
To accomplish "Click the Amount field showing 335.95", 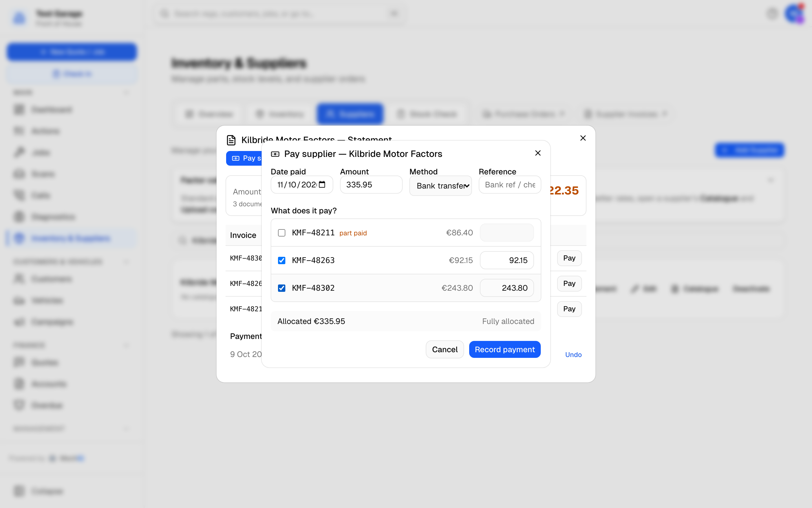I will 371,185.
